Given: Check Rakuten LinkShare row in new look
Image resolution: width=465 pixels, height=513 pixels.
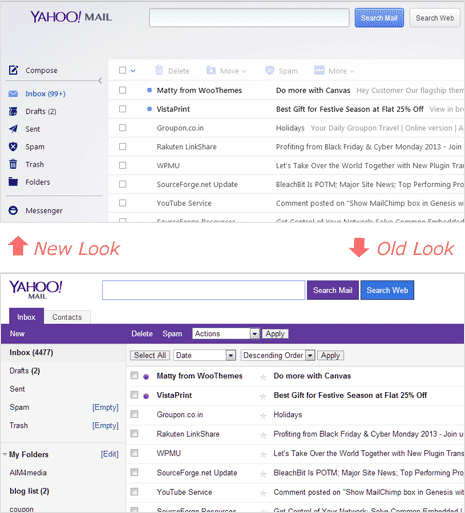Looking at the screenshot, I should [x=123, y=146].
